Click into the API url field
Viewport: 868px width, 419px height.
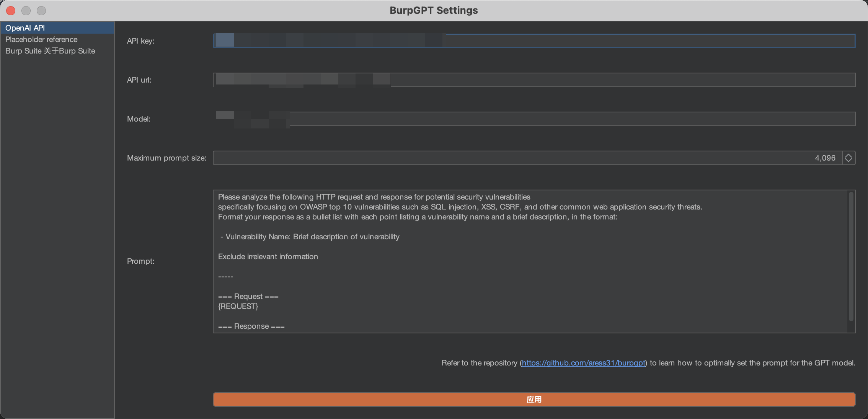534,80
